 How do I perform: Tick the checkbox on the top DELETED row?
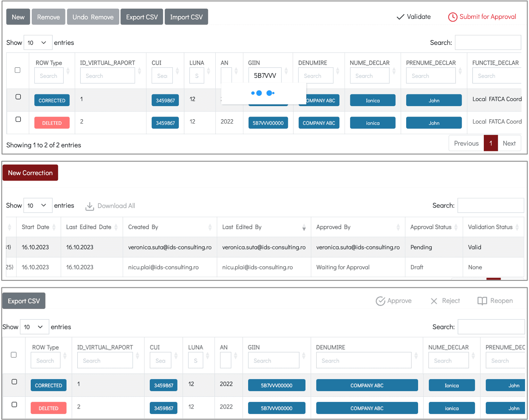pyautogui.click(x=18, y=119)
